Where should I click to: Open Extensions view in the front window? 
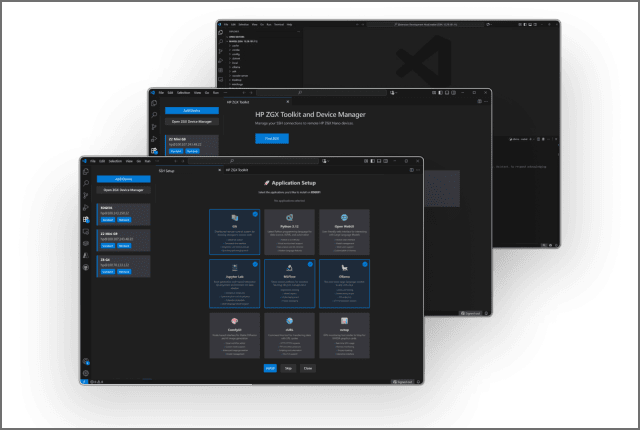pos(87,219)
